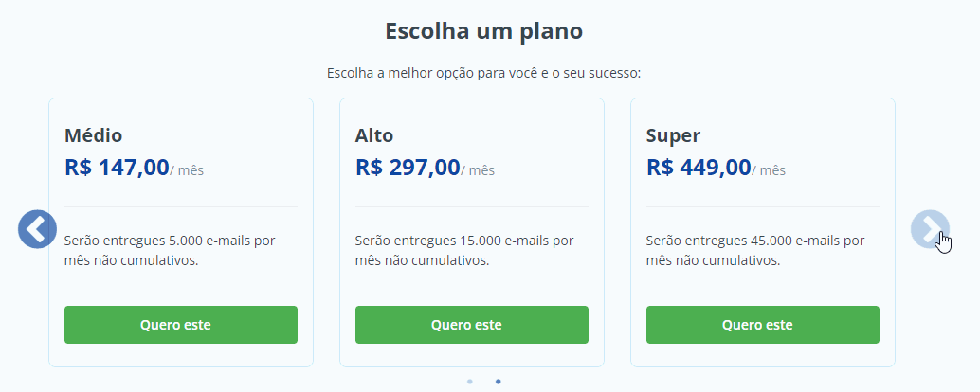Go to the first carousel page dot
The width and height of the screenshot is (980, 392).
[x=470, y=382]
